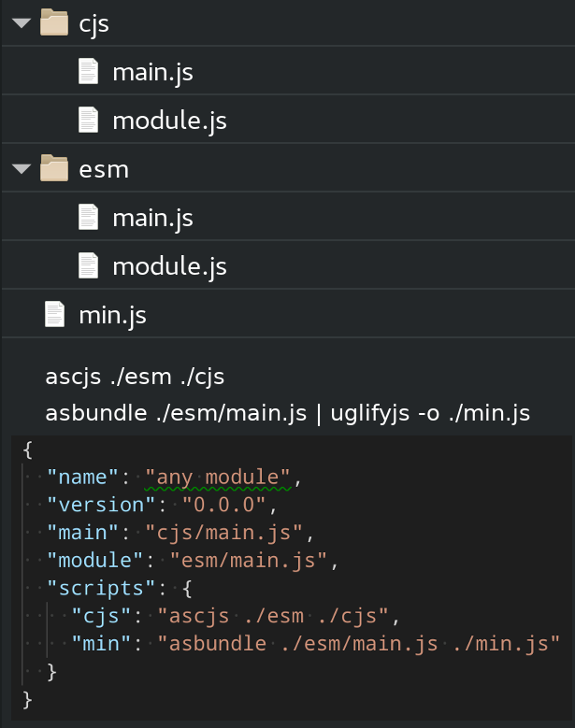The width and height of the screenshot is (575, 728).
Task: Click file icon of module.js under esm
Action: click(x=88, y=266)
